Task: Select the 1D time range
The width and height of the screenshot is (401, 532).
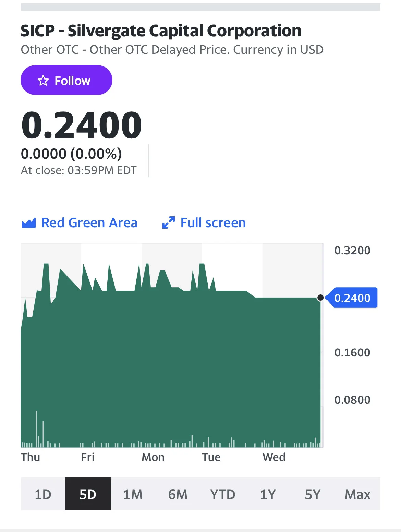Action: tap(43, 494)
